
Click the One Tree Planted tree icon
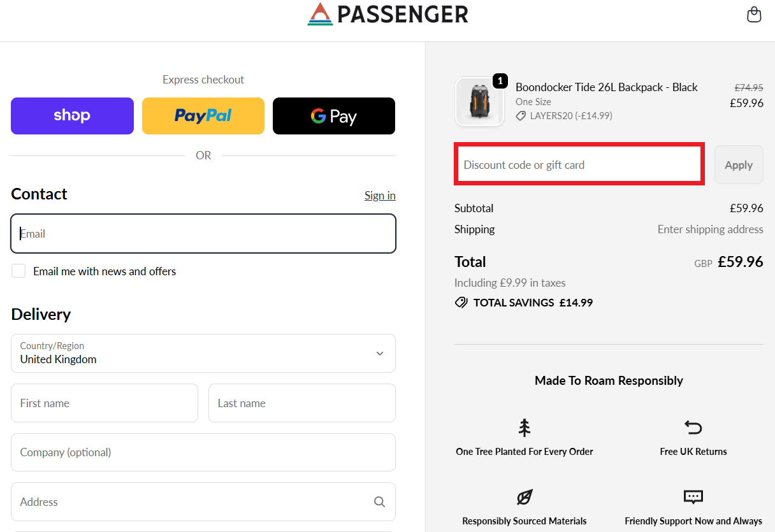[524, 428]
